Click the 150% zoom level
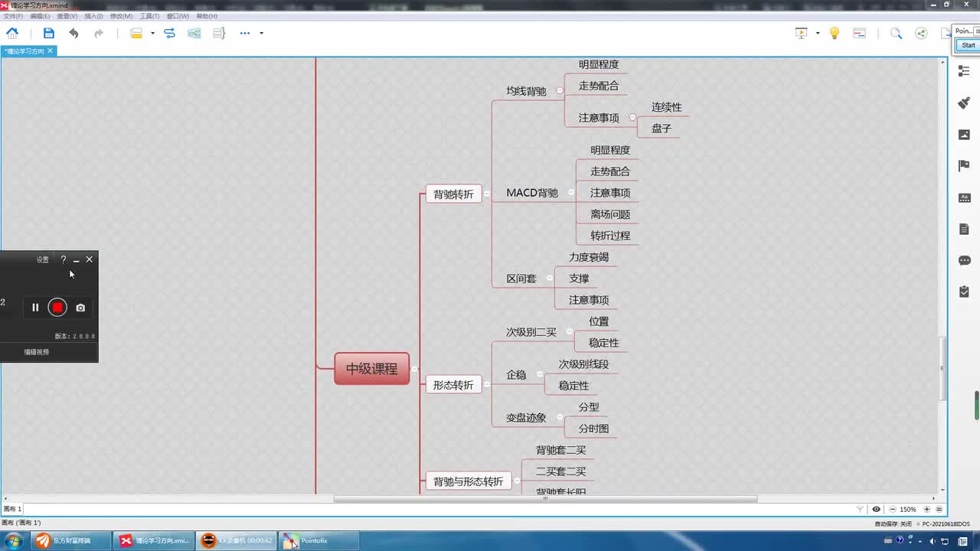The image size is (980, 551). (x=908, y=509)
